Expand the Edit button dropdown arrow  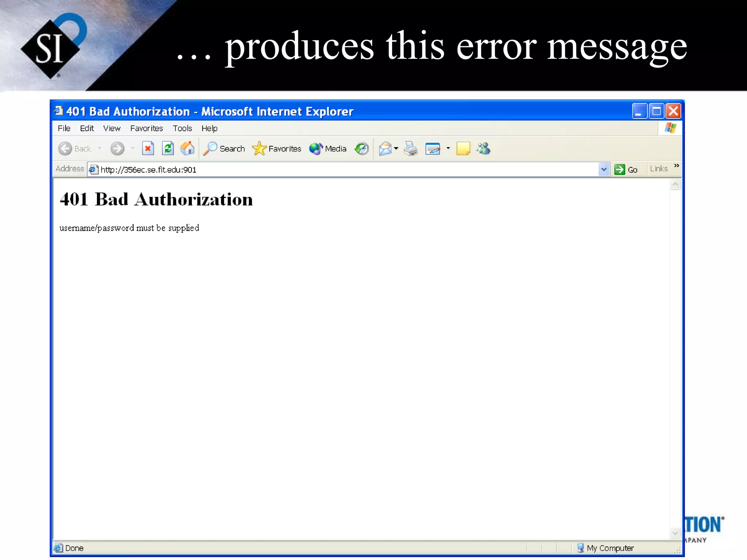(448, 148)
